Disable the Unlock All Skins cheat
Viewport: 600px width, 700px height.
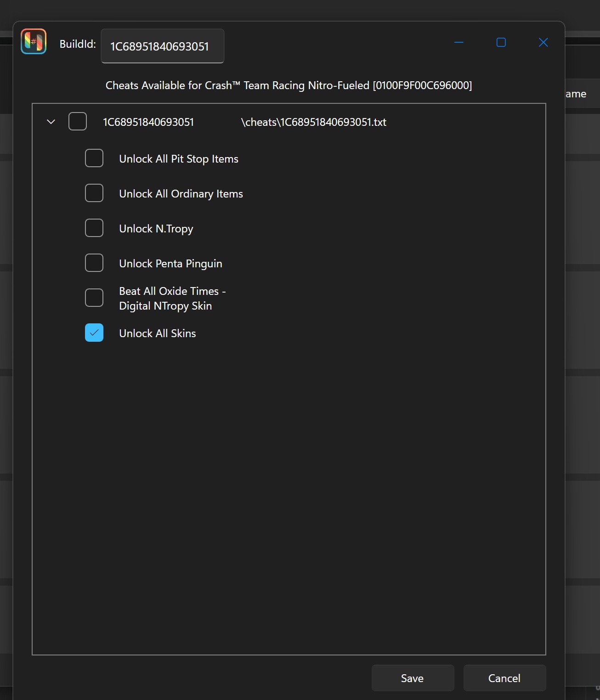click(94, 333)
